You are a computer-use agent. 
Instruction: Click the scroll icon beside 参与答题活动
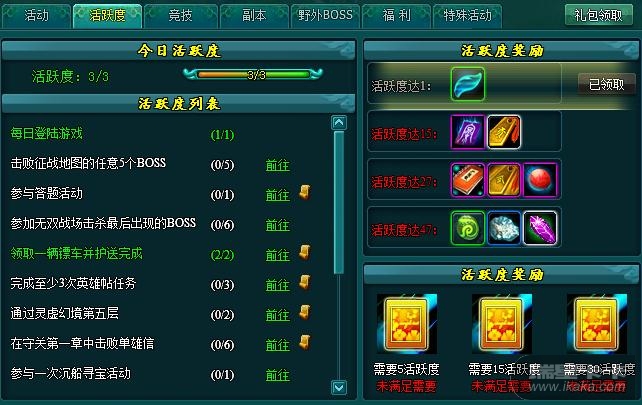[x=305, y=192]
